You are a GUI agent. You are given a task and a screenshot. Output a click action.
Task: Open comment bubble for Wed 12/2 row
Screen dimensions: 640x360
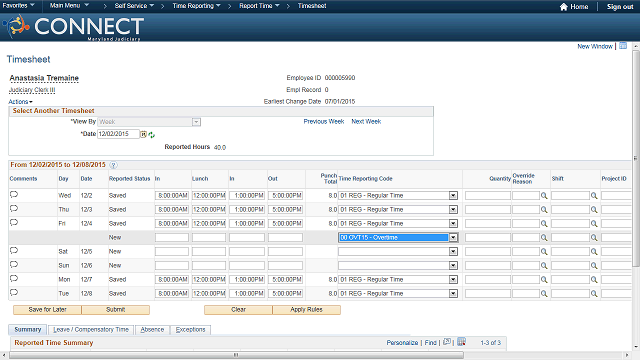[x=14, y=195]
